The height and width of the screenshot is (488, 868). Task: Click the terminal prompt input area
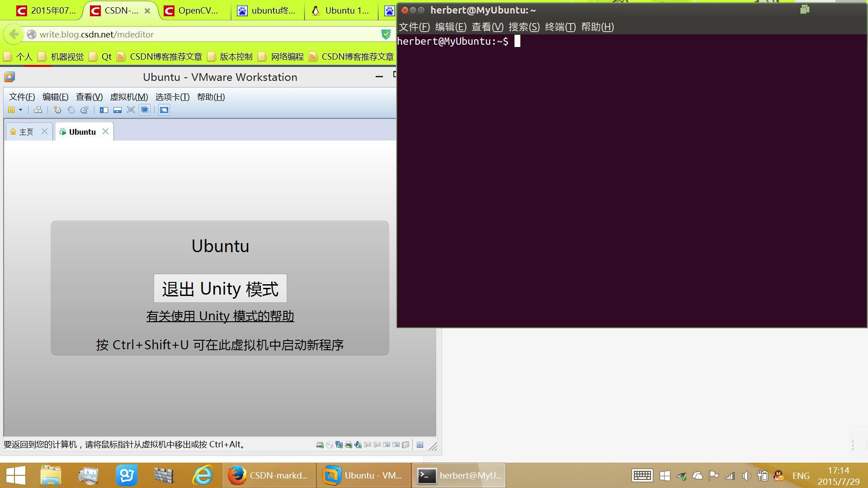tap(517, 41)
